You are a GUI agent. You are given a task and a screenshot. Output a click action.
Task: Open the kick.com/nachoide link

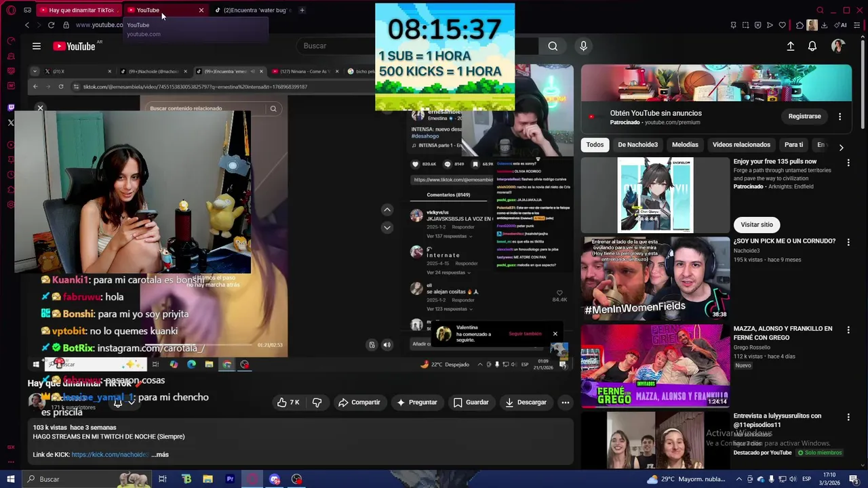point(109,455)
